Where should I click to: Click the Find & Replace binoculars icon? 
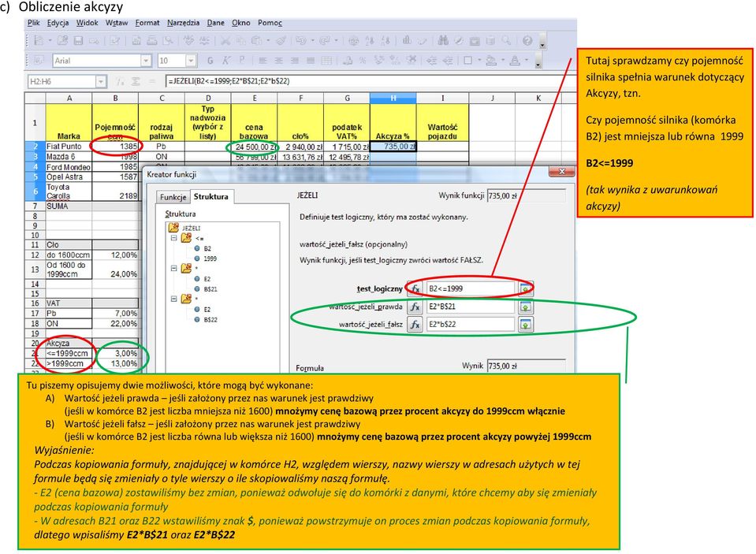coord(442,40)
